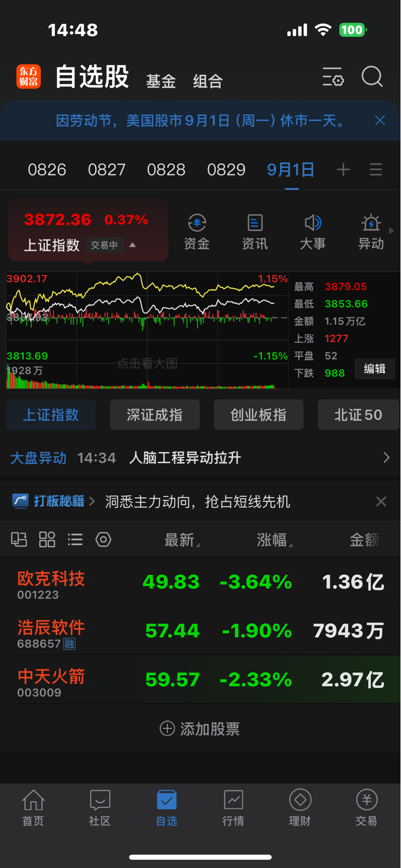This screenshot has width=401, height=868.
Task: Switch to the multi-panel layout view icon
Action: coord(19,540)
